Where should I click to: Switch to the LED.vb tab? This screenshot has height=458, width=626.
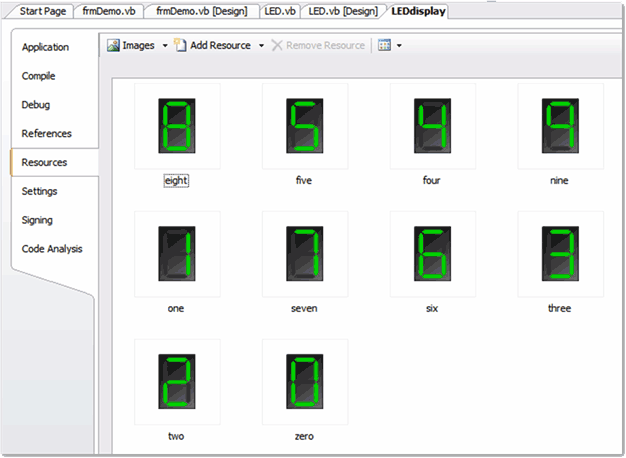(280, 11)
